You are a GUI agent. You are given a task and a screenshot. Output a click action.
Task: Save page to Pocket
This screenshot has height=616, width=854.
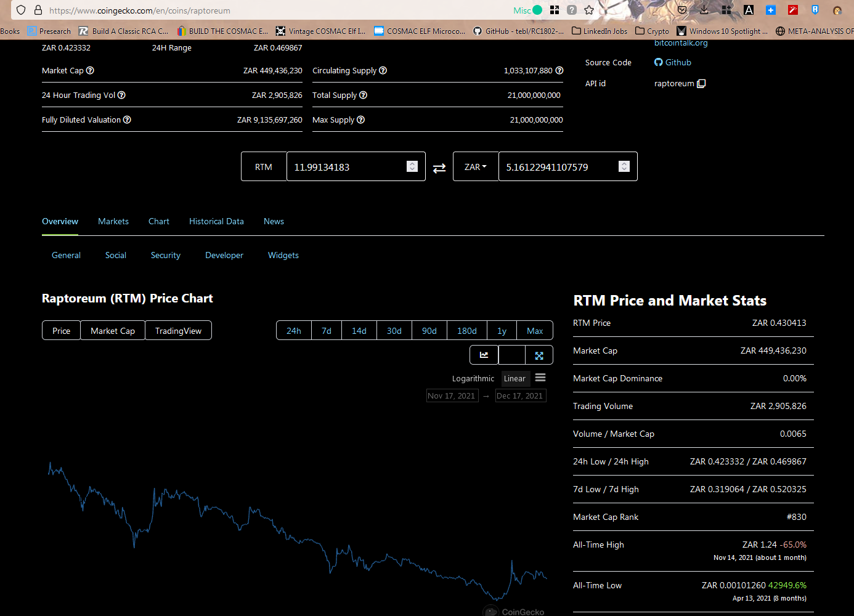pos(682,10)
